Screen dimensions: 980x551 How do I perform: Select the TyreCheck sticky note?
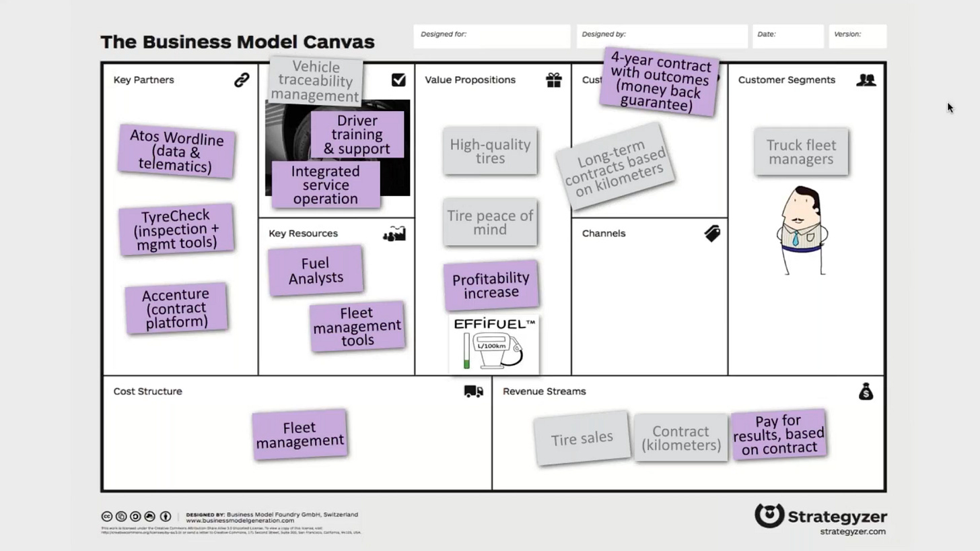coord(176,229)
